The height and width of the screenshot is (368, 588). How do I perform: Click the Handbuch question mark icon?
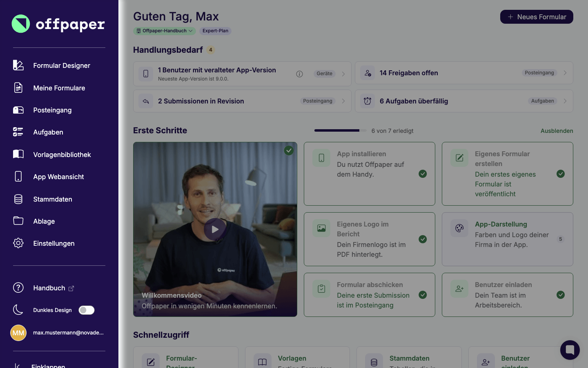18,287
